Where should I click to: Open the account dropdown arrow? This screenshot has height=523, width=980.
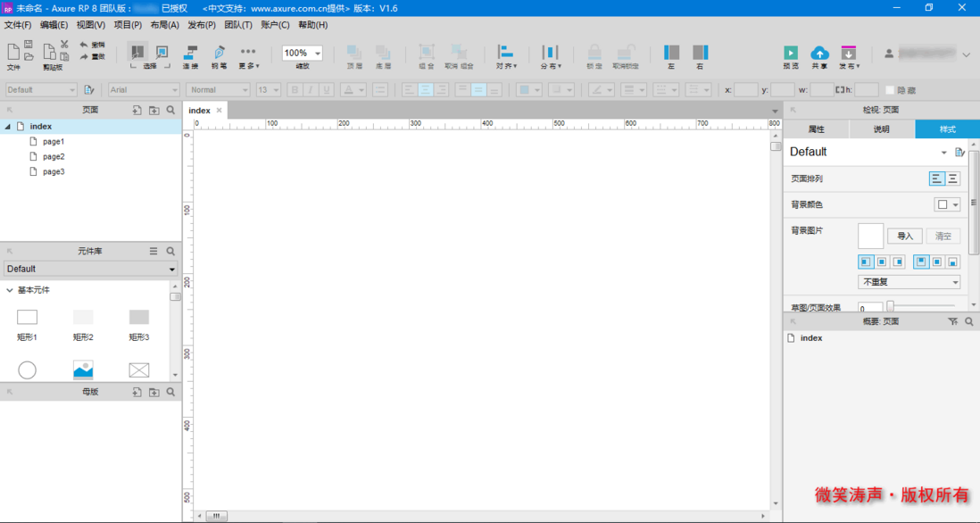[967, 54]
